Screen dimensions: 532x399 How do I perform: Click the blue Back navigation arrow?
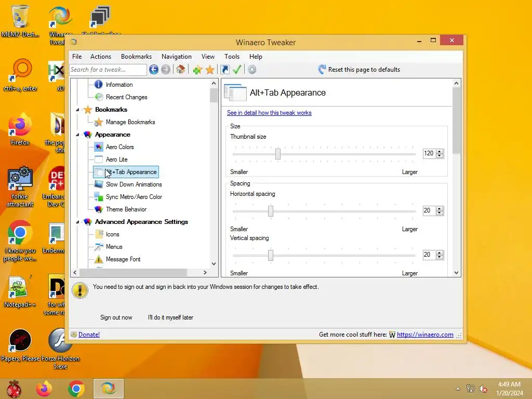(x=154, y=70)
